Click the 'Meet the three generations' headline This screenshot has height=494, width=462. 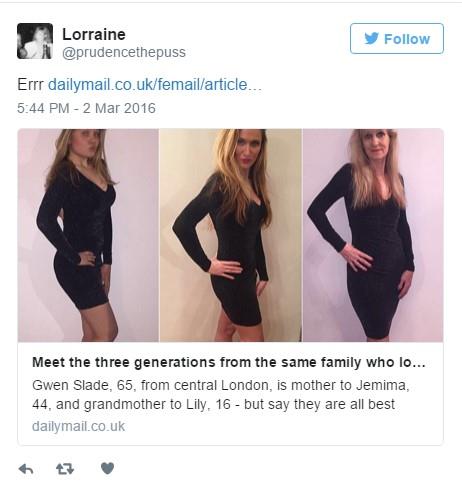click(x=229, y=362)
